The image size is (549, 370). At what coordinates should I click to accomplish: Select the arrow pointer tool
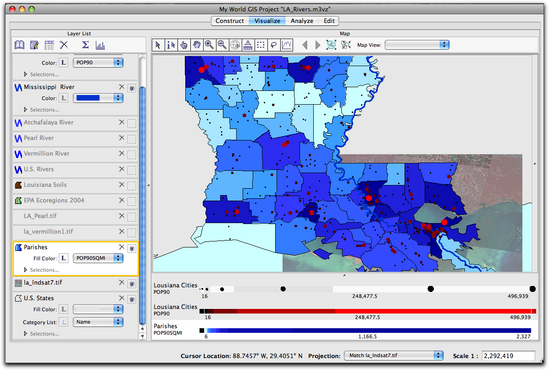(158, 45)
